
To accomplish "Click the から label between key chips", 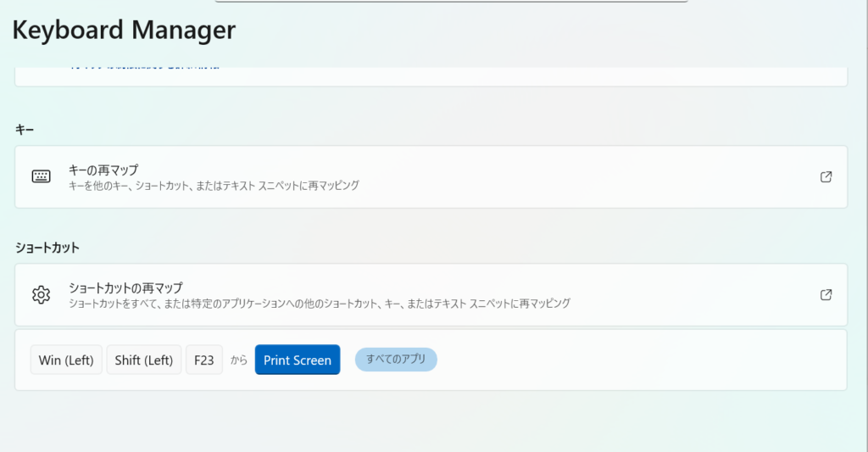I will pyautogui.click(x=239, y=360).
